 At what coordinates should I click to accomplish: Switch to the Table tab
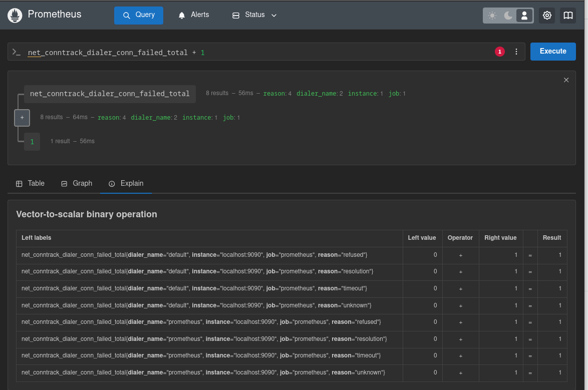pos(30,183)
